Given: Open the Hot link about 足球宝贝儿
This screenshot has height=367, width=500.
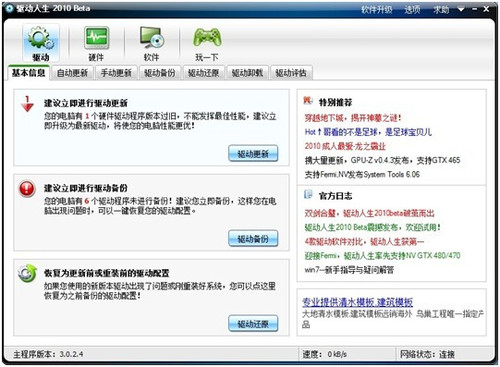Looking at the screenshot, I should (368, 132).
